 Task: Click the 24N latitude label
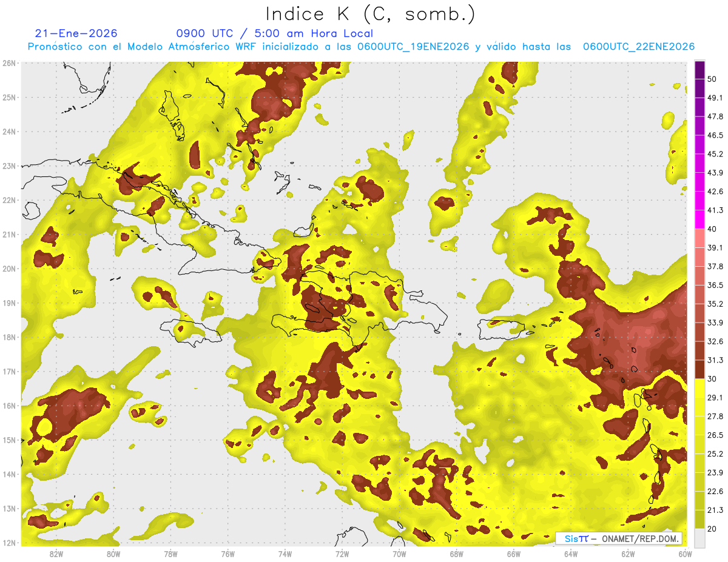click(x=9, y=132)
